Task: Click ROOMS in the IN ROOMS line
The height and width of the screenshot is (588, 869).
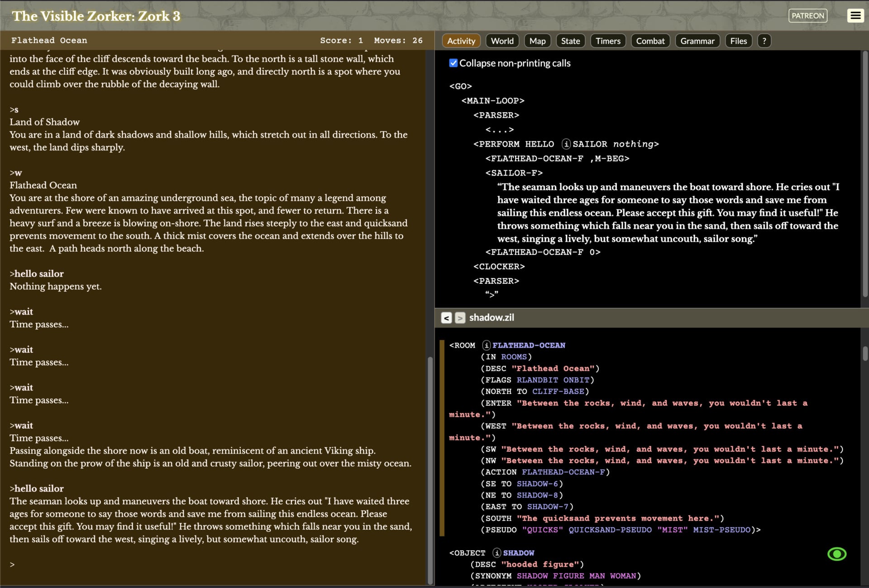Action: click(514, 357)
